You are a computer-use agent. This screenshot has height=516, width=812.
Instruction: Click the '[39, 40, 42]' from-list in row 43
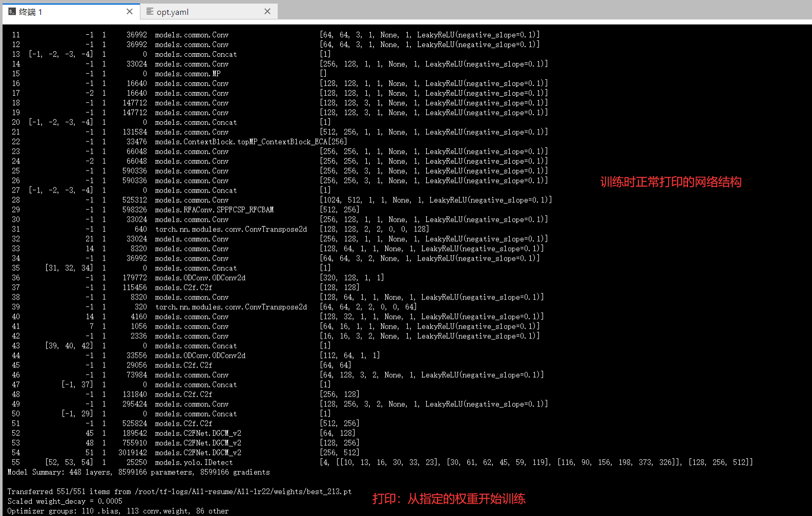click(69, 346)
